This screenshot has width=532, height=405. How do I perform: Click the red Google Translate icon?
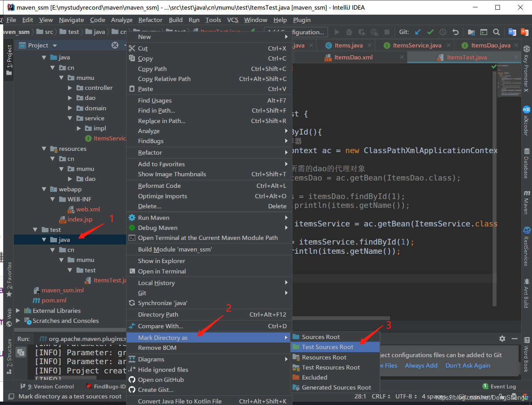click(525, 32)
